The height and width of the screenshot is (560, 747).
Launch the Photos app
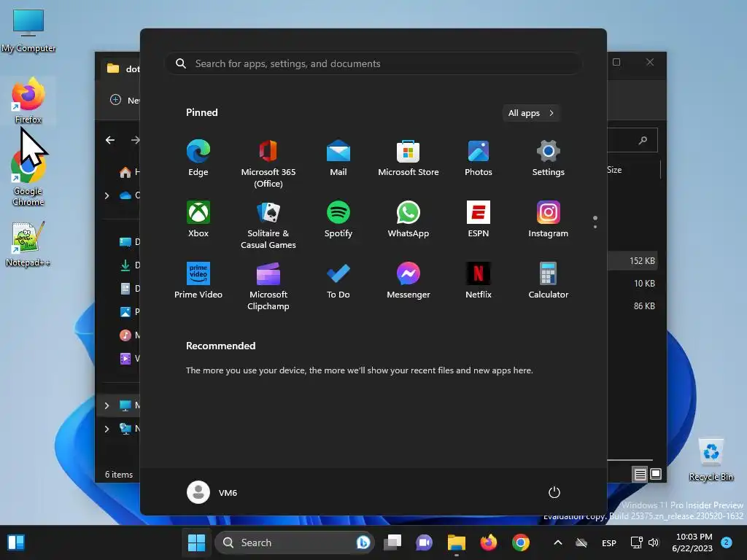[x=479, y=158]
